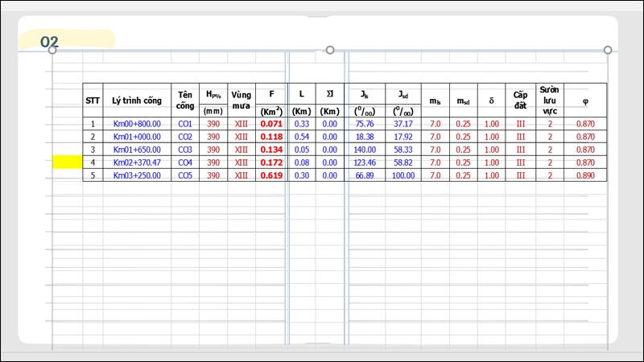Select the 100.00 Jsd value cell

(403, 175)
